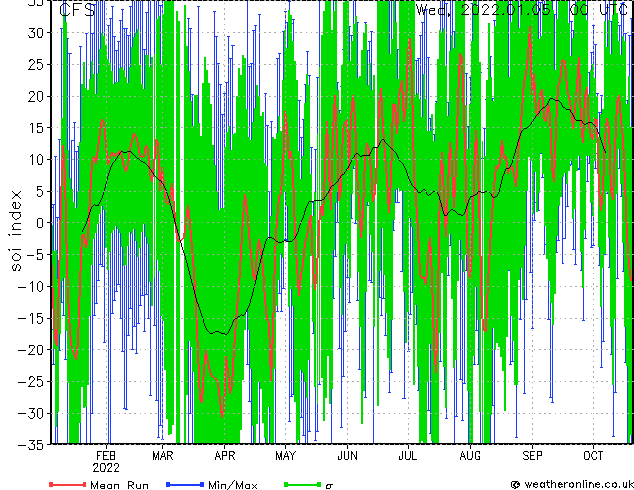The height and width of the screenshot is (490, 634).
Task: Click the blue 'Min/Max' legend swatch
Action: click(x=185, y=484)
